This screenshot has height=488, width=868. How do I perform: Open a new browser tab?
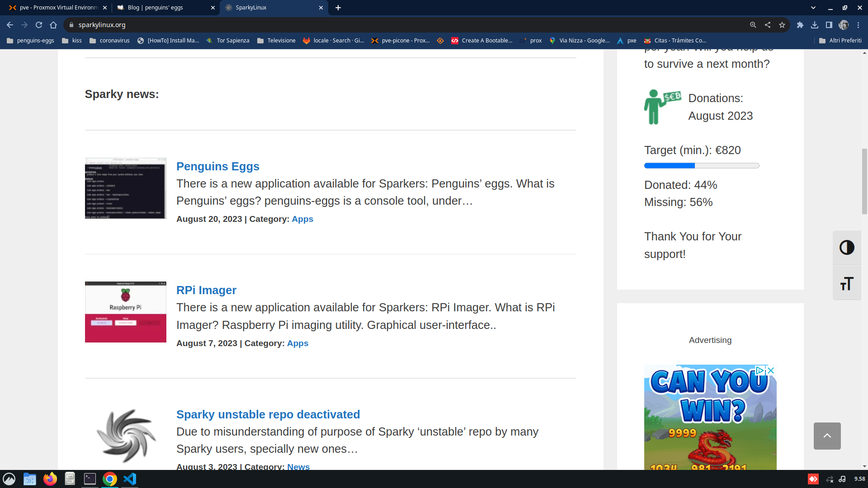(x=338, y=8)
